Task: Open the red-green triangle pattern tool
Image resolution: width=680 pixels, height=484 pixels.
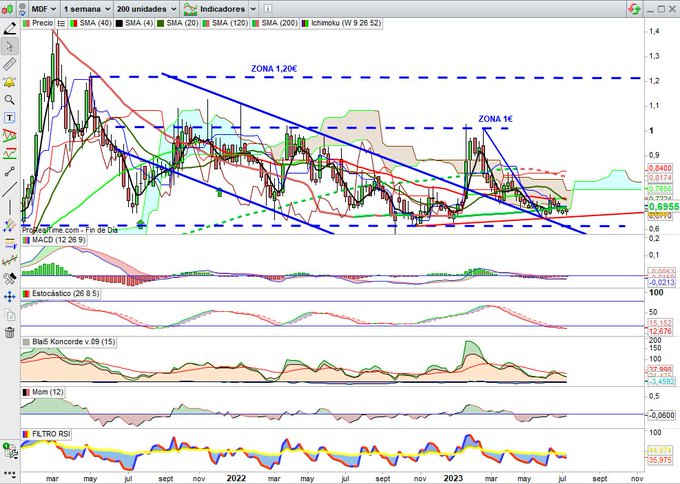Action: pos(9,135)
